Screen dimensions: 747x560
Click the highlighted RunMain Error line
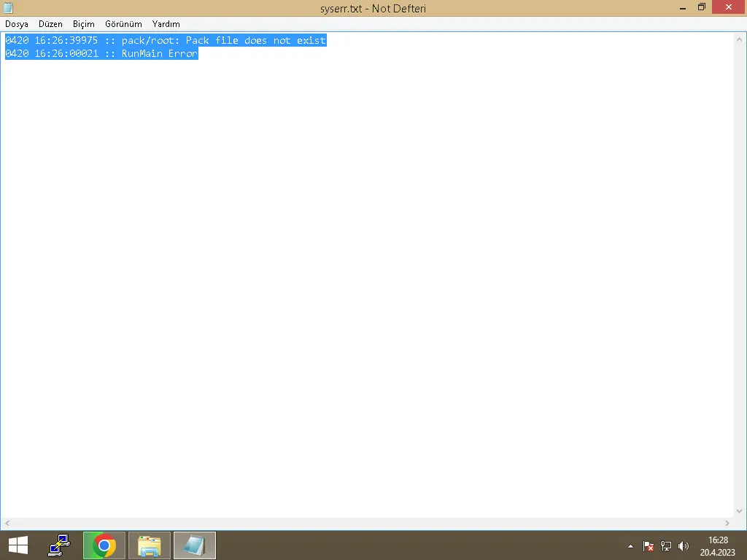[101, 53]
